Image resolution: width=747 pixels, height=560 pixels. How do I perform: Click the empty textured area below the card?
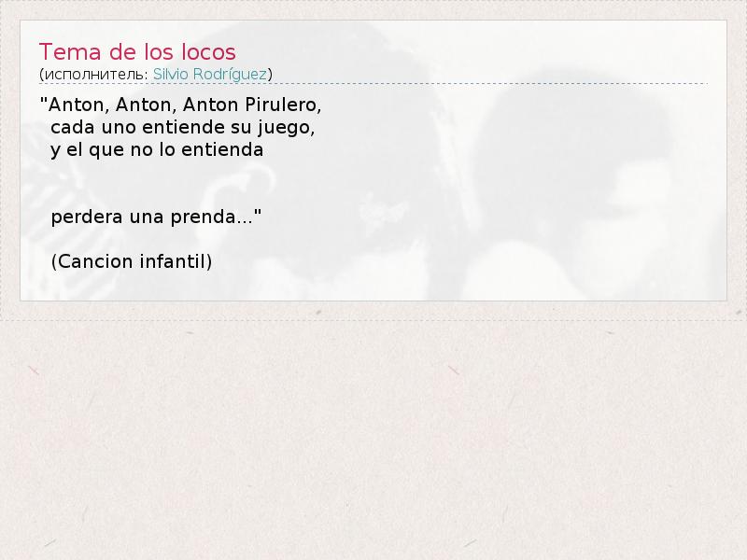coord(373,438)
